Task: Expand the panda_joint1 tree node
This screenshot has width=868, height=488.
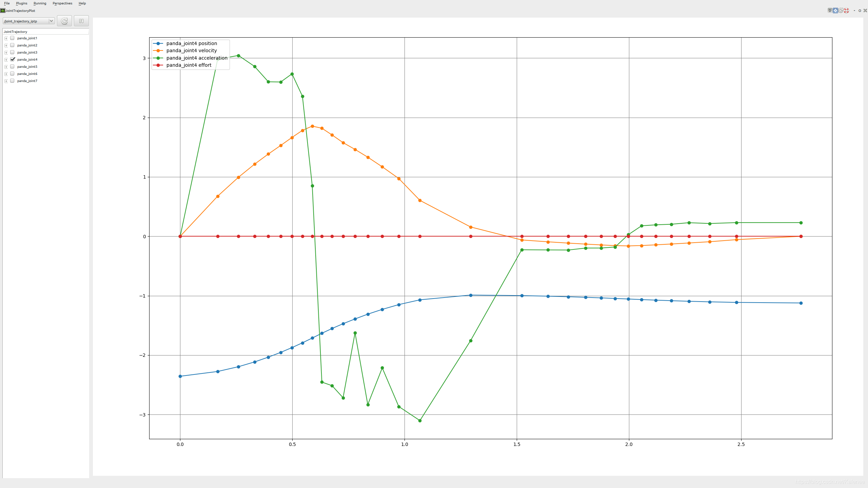Action: [6, 38]
